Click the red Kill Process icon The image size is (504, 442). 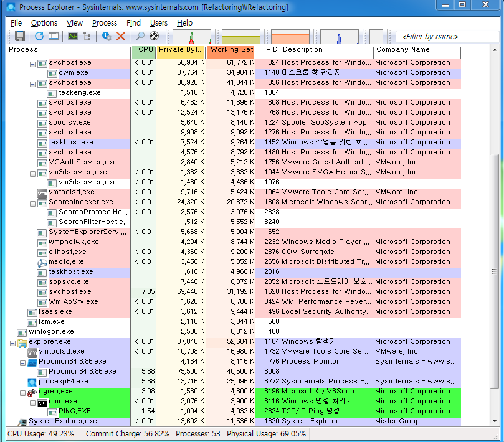pyautogui.click(x=121, y=36)
